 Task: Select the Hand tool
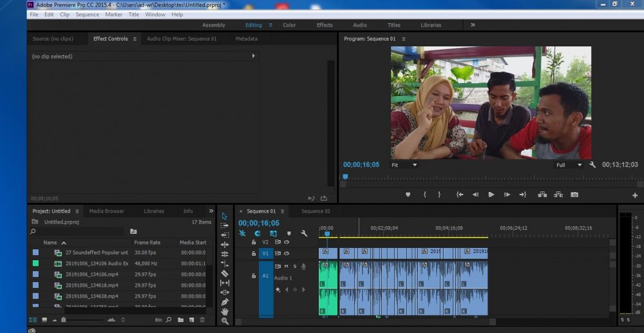[x=224, y=311]
